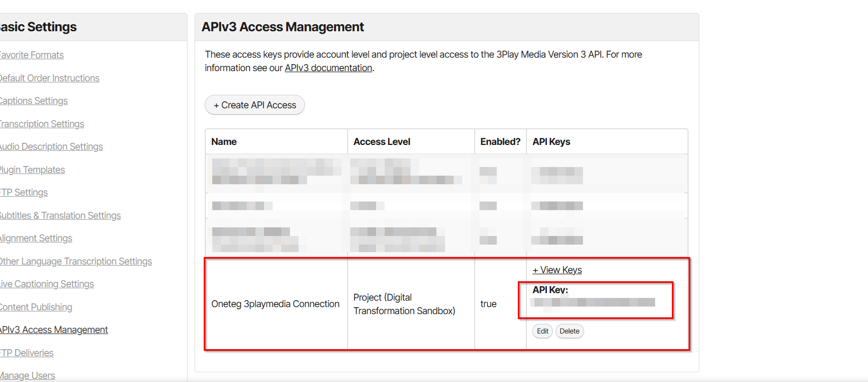Screen dimensions: 868x382
Task: Open Transcription Settings page
Action: [42, 124]
